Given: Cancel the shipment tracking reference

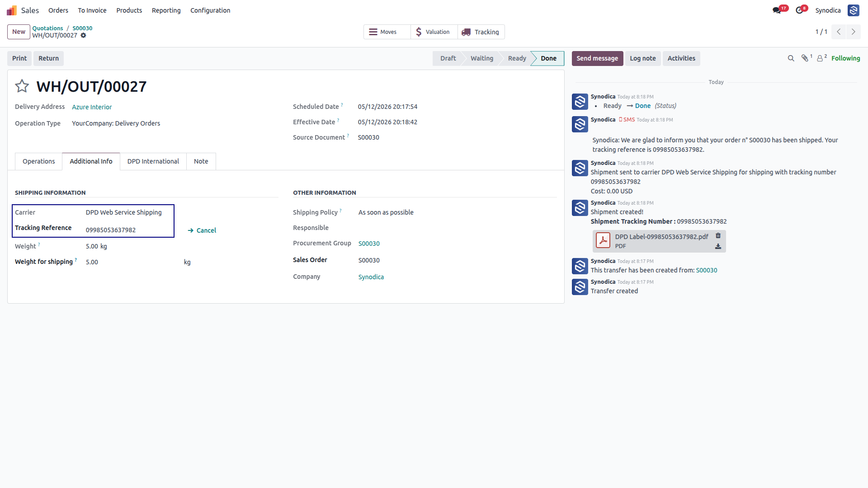Looking at the screenshot, I should tap(202, 230).
